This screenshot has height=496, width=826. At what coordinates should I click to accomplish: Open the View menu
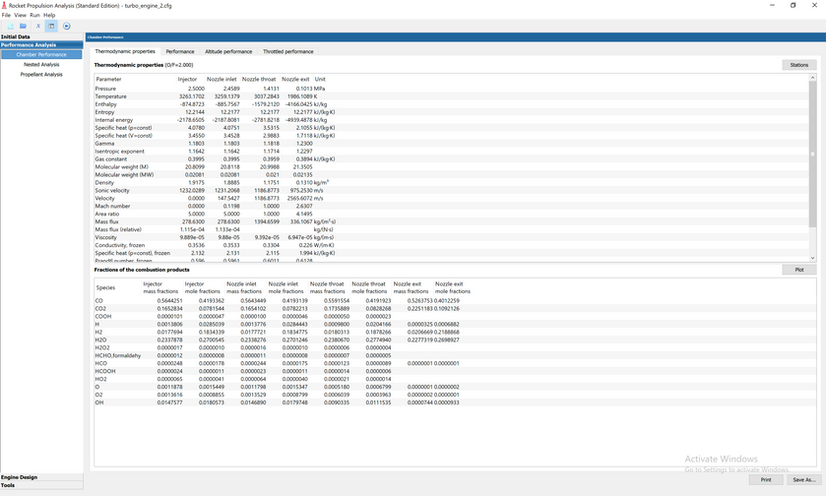point(20,15)
